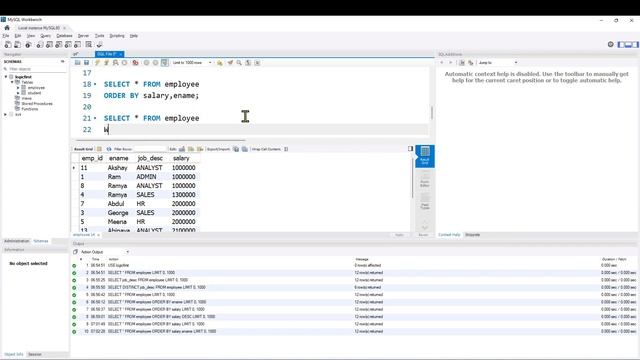Screen dimensions: 640x360
Task: Open SQL script using second main toolbar icon
Action: pyautogui.click(x=18, y=44)
